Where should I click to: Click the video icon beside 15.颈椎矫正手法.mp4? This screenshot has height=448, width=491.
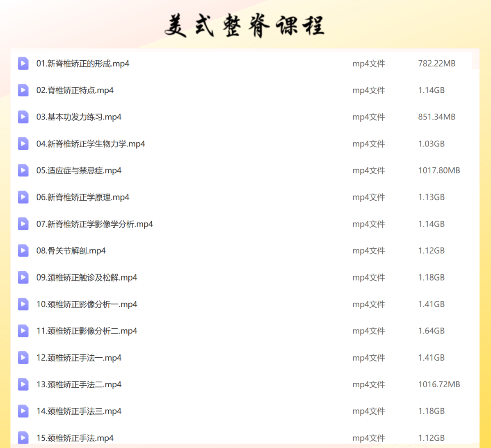[x=23, y=438]
